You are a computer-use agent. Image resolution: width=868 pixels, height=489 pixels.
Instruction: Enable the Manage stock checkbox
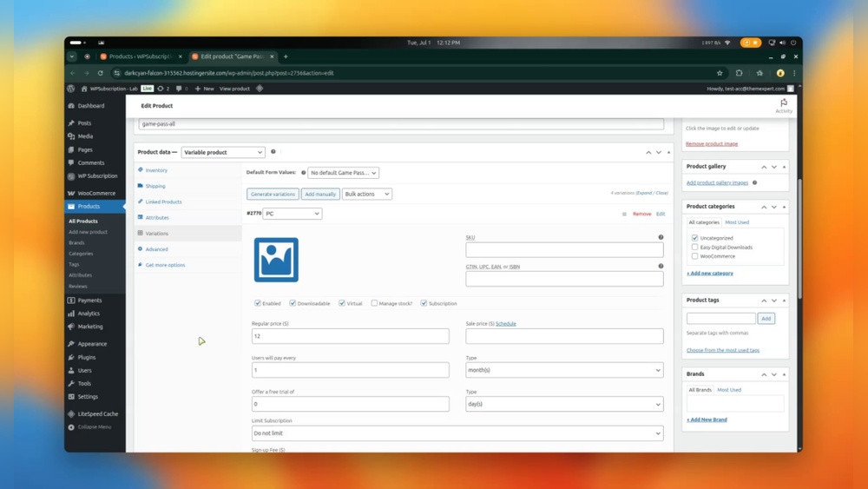pos(374,303)
